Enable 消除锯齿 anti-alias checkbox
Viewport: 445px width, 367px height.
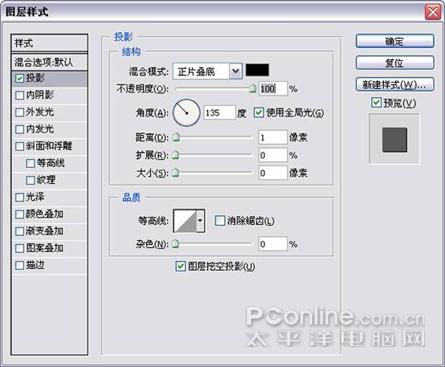coord(220,221)
